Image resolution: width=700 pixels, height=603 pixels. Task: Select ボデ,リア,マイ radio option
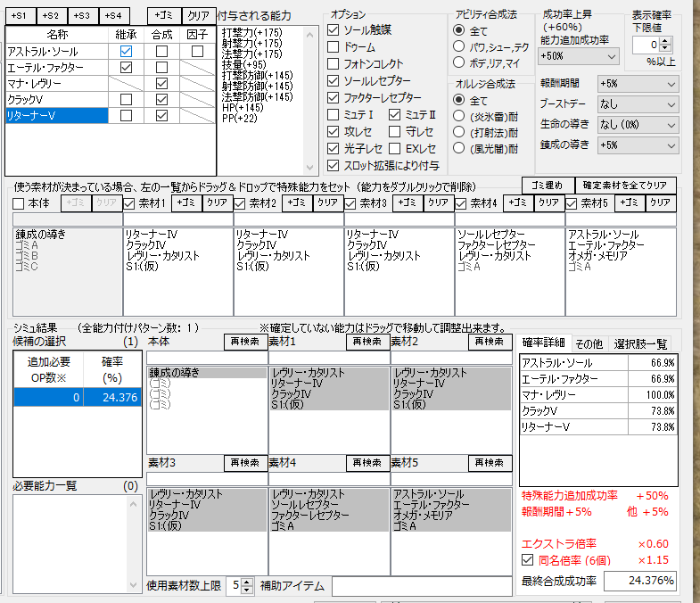pyautogui.click(x=458, y=62)
